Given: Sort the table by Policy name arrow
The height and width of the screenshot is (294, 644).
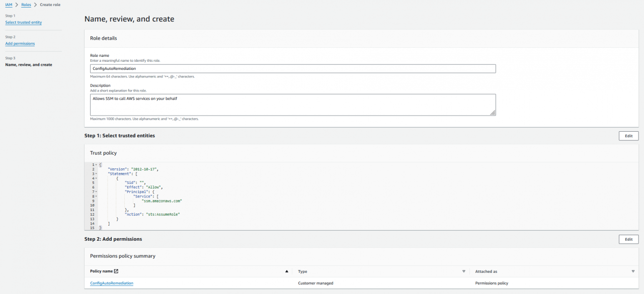Looking at the screenshot, I should [287, 271].
